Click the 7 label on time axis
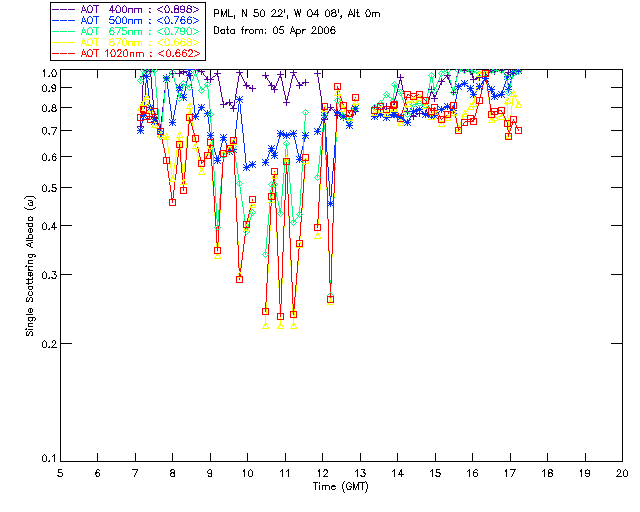The image size is (640, 512). point(135,473)
